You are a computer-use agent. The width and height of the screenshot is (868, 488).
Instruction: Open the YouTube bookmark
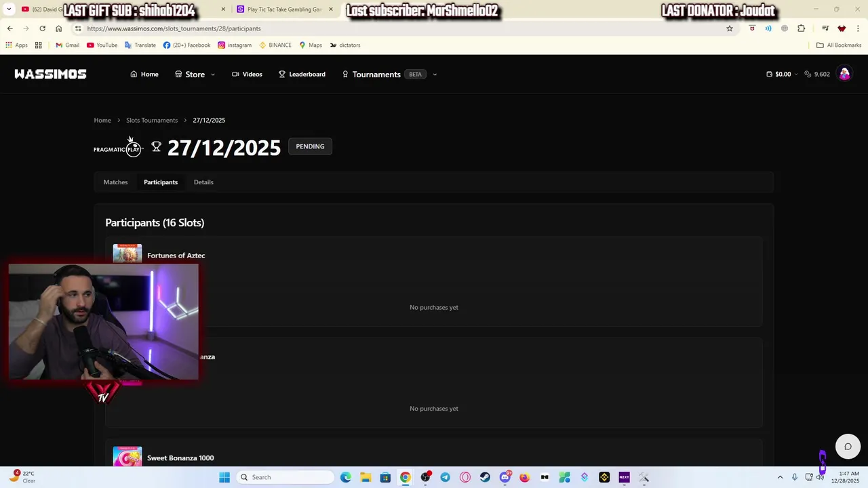click(x=102, y=45)
